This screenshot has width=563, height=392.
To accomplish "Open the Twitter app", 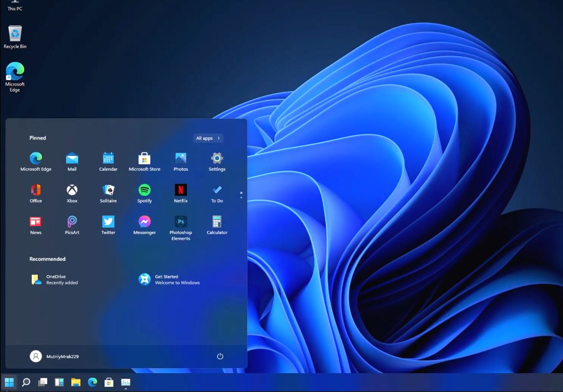I will tap(108, 225).
